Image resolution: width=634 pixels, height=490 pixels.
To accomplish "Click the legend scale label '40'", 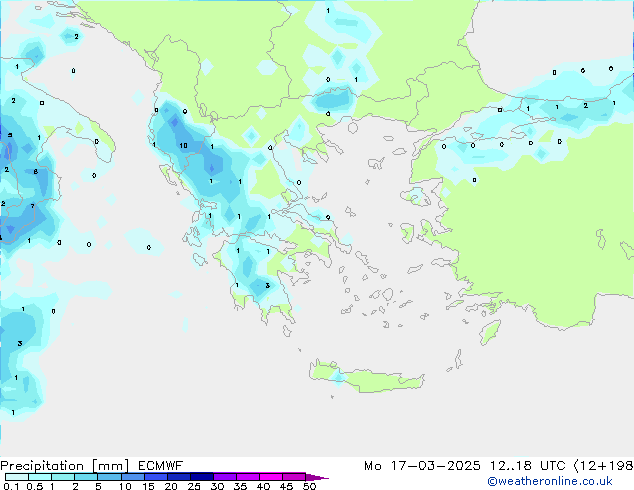I will click(263, 486).
